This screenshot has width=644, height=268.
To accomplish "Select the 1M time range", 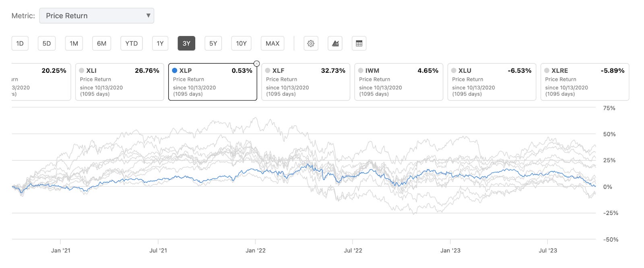I will point(74,43).
